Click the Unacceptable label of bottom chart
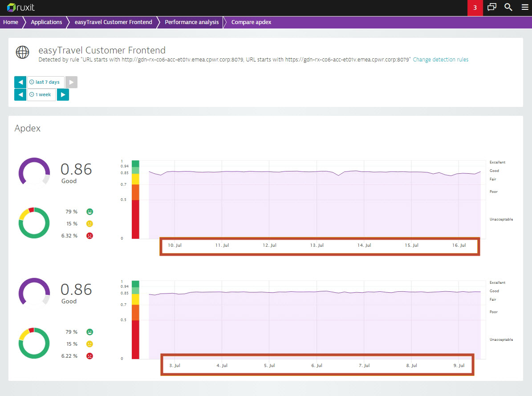Screen dimensions: 532x396 (x=501, y=339)
